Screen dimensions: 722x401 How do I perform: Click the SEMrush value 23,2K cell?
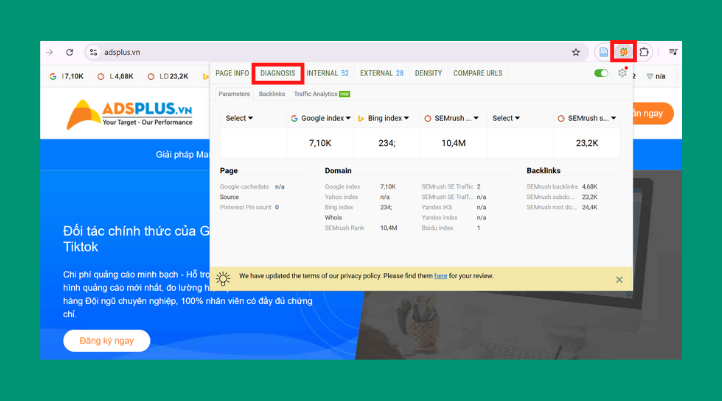(x=587, y=143)
